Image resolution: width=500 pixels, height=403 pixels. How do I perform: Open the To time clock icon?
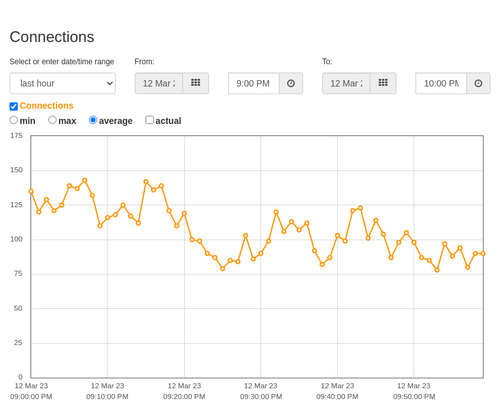pos(478,83)
